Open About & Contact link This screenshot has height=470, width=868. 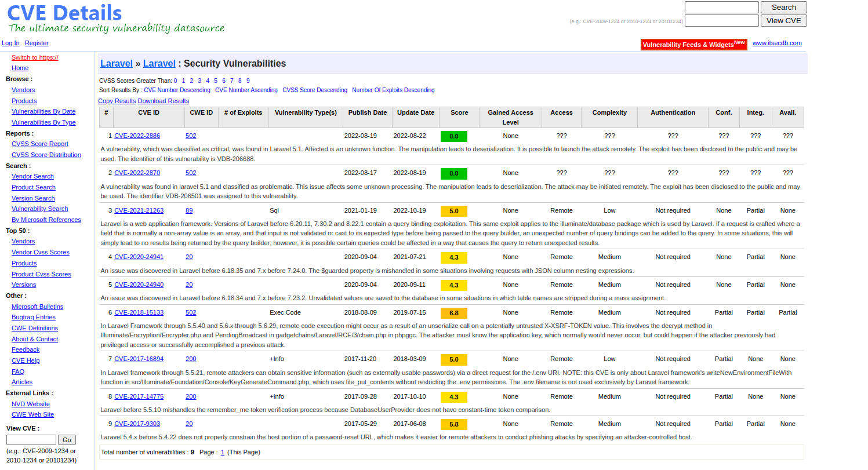pyautogui.click(x=35, y=339)
